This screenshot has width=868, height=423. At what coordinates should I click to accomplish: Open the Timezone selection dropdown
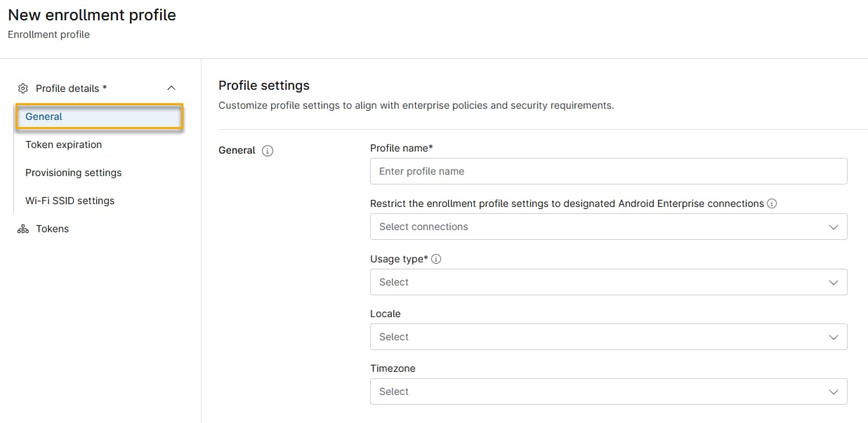(x=608, y=391)
